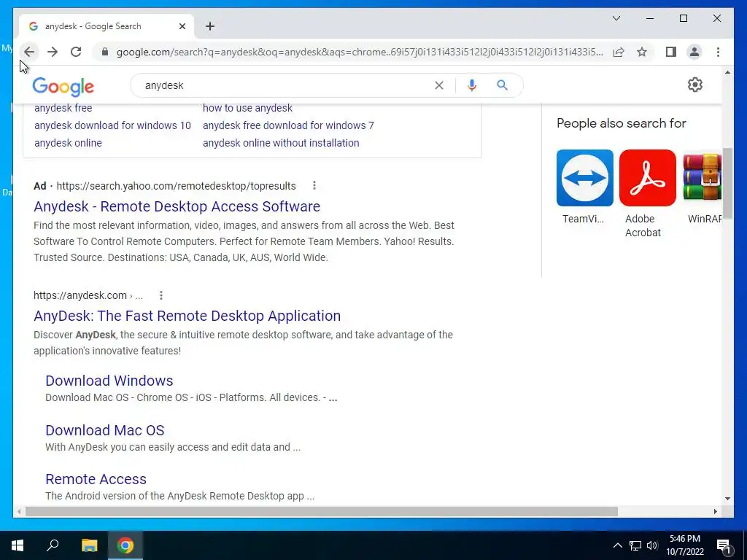
Task: Open 'AnyDesk: The Fast Remote Desktop Application'
Action: click(x=187, y=316)
